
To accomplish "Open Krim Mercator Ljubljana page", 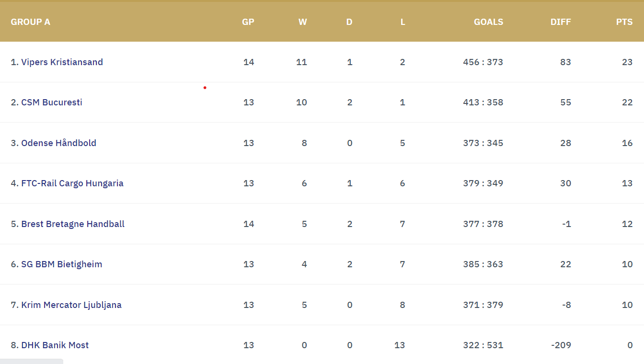I will point(71,305).
